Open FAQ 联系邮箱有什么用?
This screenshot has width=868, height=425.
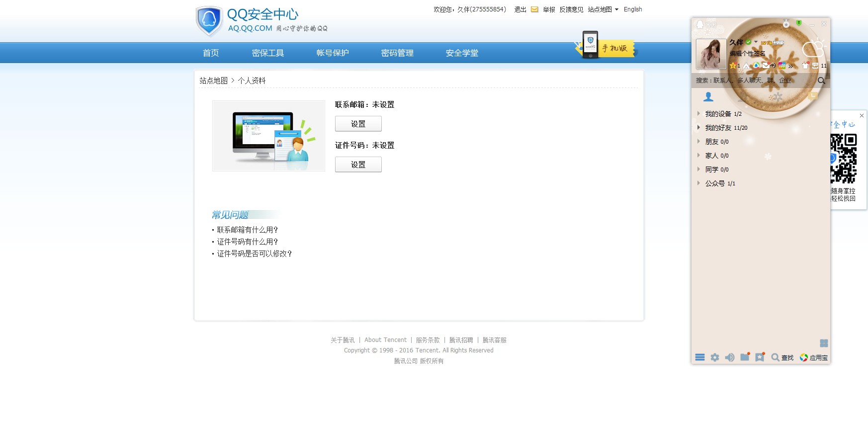pos(248,230)
